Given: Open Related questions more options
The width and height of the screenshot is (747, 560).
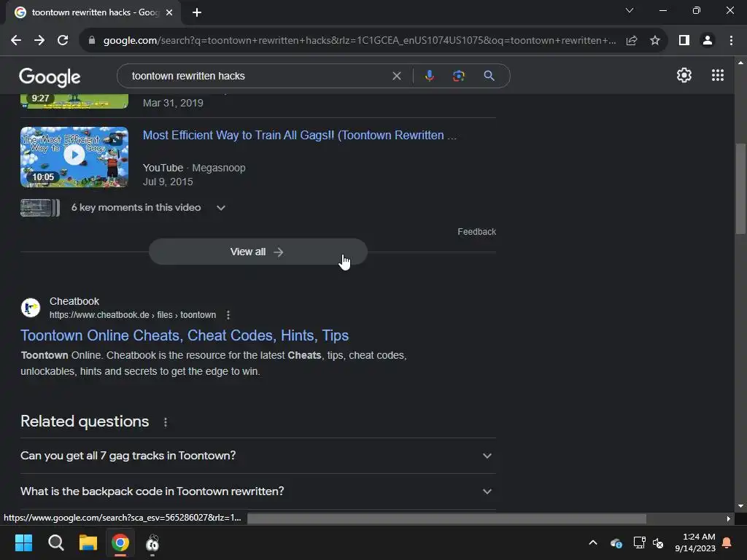Looking at the screenshot, I should pos(166,422).
